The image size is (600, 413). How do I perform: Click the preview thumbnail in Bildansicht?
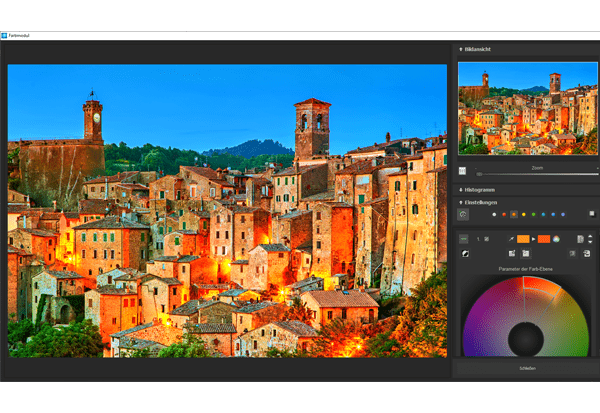[x=528, y=108]
